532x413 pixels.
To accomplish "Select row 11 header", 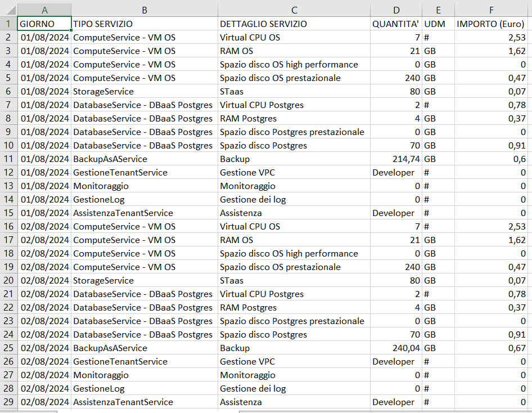I will pyautogui.click(x=8, y=159).
